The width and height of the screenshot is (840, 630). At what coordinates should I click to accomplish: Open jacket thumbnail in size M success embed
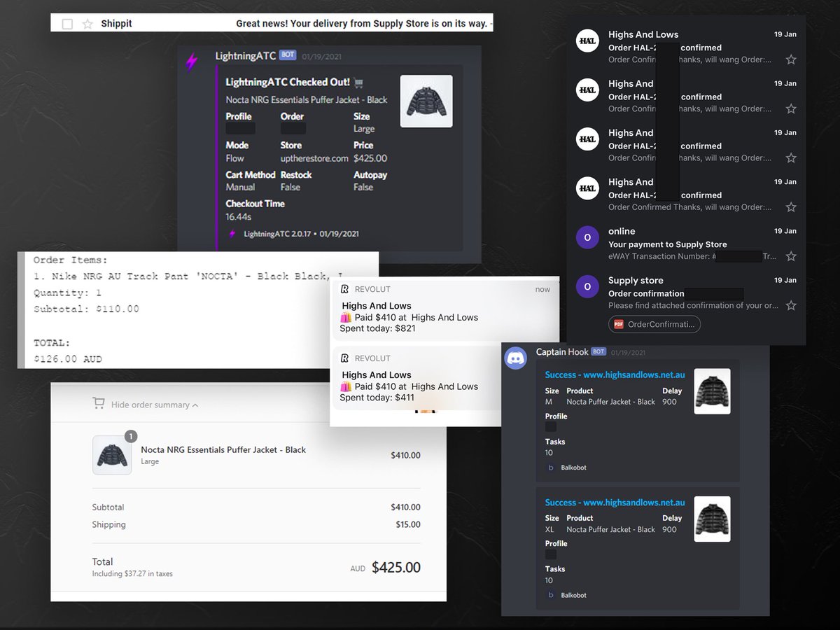(x=712, y=391)
